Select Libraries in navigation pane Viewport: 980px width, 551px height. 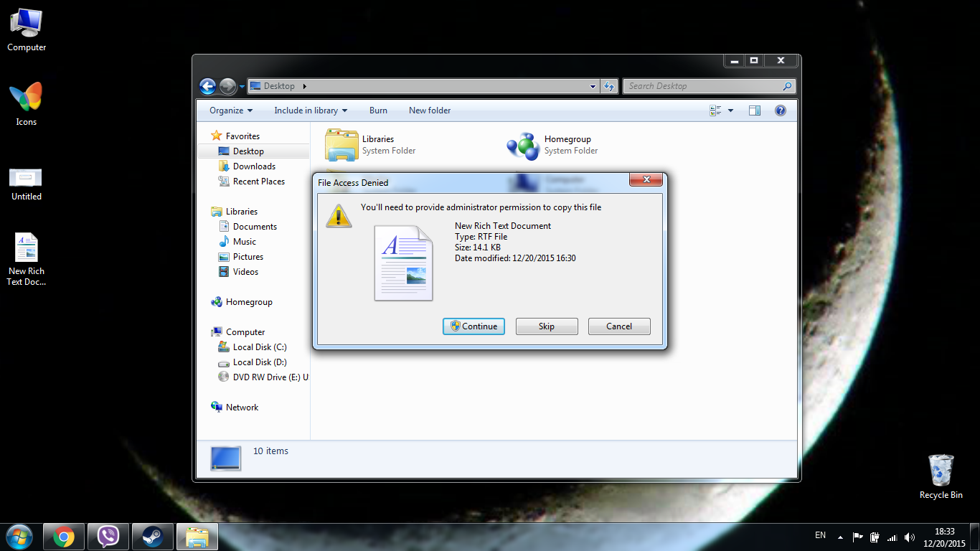[x=234, y=212]
